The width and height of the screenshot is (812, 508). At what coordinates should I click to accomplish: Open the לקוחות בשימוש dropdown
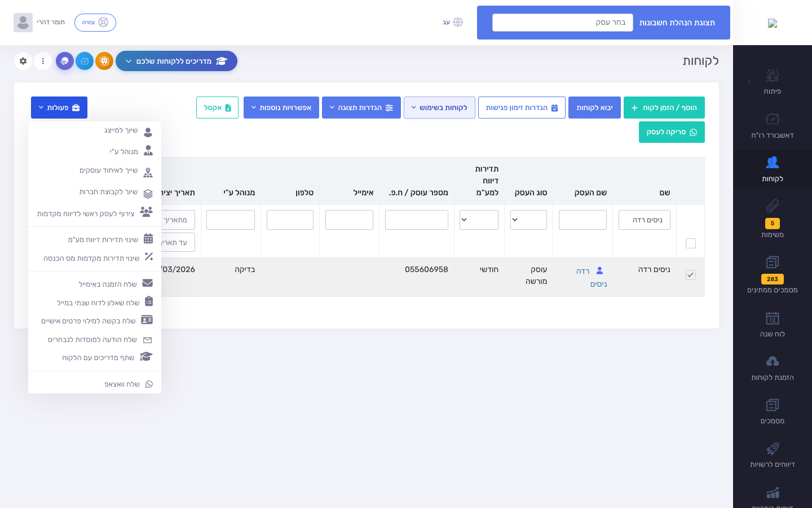click(439, 108)
